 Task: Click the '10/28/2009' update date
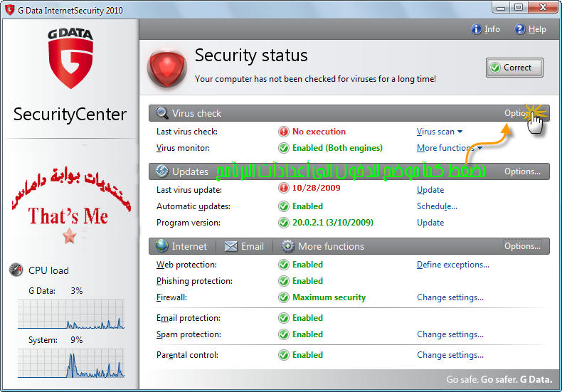316,188
